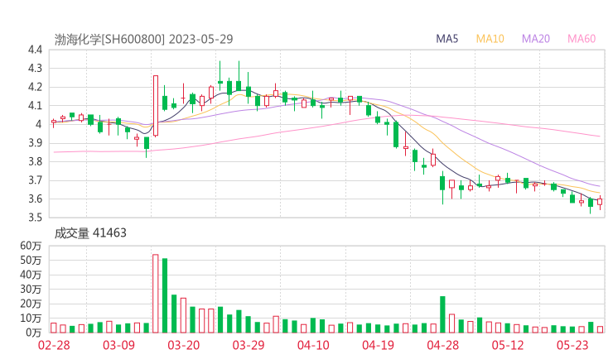Click the 03-20 date label

tap(184, 345)
